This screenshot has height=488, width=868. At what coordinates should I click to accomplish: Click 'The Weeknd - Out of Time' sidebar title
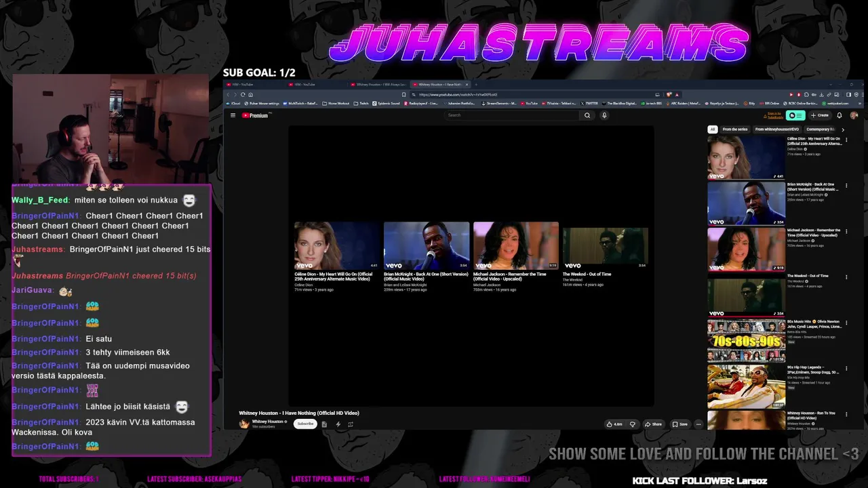808,276
